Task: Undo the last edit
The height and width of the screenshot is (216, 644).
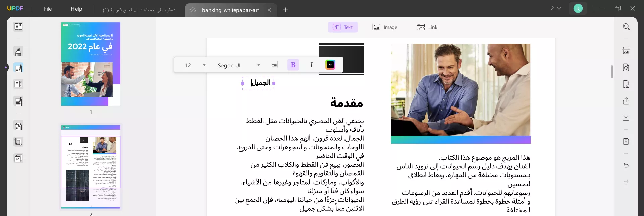Action: click(626, 165)
